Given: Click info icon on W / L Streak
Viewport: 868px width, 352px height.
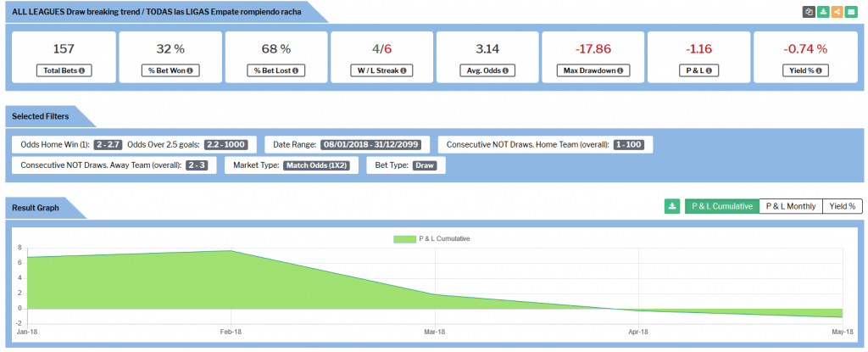Looking at the screenshot, I should point(405,70).
